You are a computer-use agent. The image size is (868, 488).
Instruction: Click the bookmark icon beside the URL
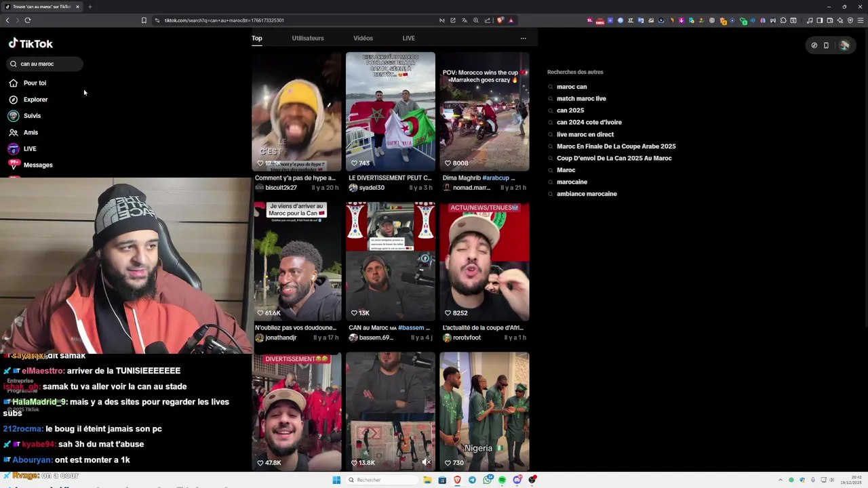pyautogui.click(x=144, y=20)
